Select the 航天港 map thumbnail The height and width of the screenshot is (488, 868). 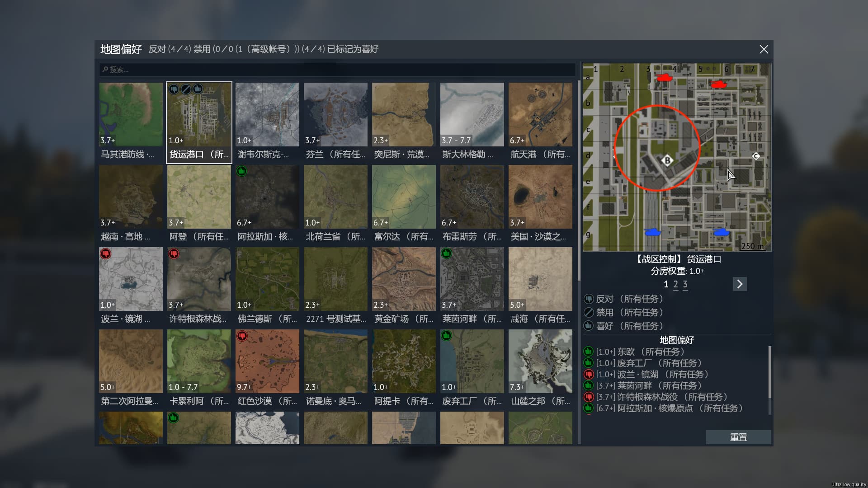pyautogui.click(x=540, y=115)
